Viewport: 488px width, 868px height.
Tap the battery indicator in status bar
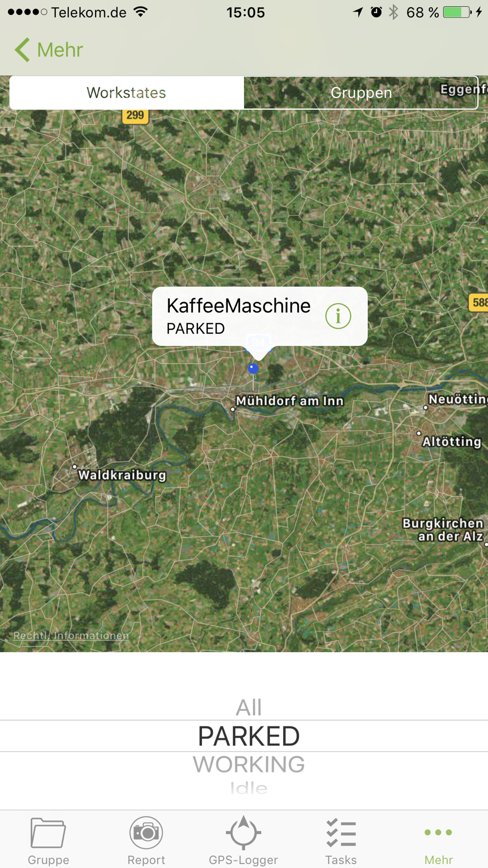coord(457,12)
